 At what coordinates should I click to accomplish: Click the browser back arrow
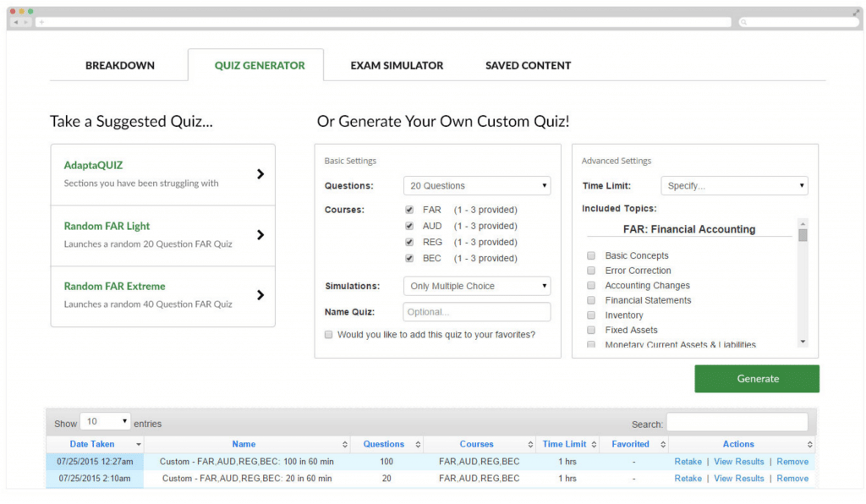pos(16,22)
